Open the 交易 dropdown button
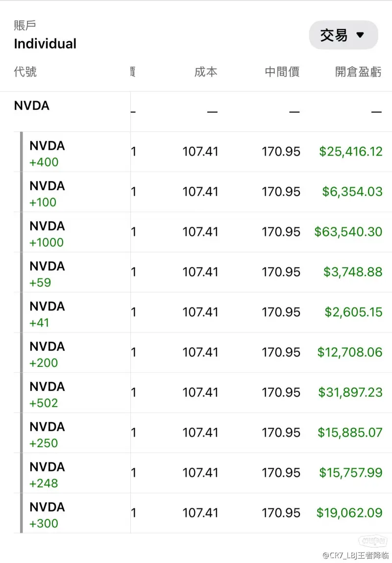Screen dimensions: 392x563 click(x=343, y=35)
